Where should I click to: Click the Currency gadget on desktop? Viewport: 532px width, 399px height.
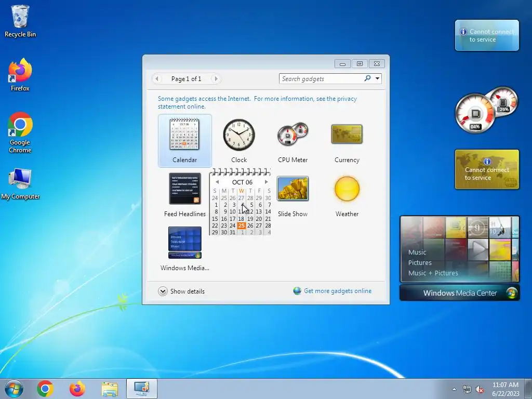tap(487, 169)
